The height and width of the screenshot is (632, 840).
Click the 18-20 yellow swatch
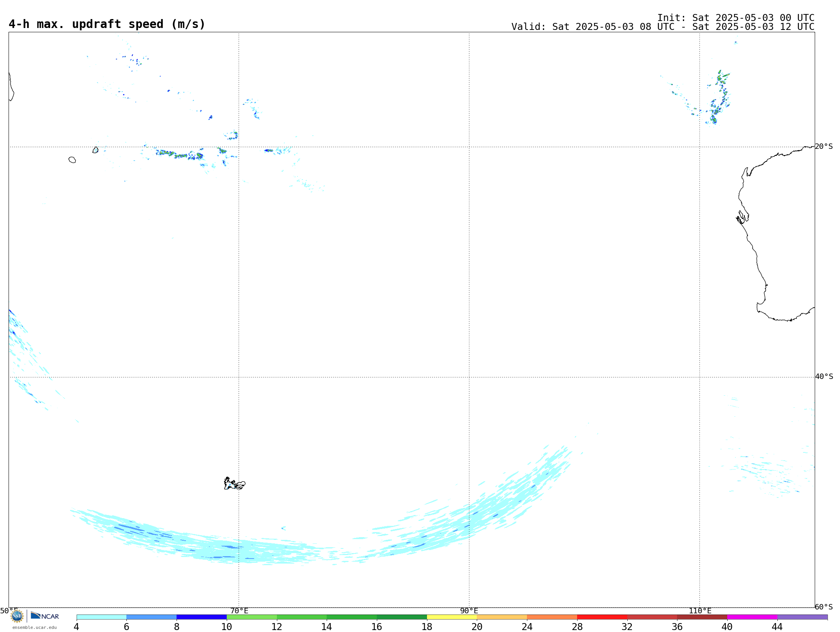(452, 617)
